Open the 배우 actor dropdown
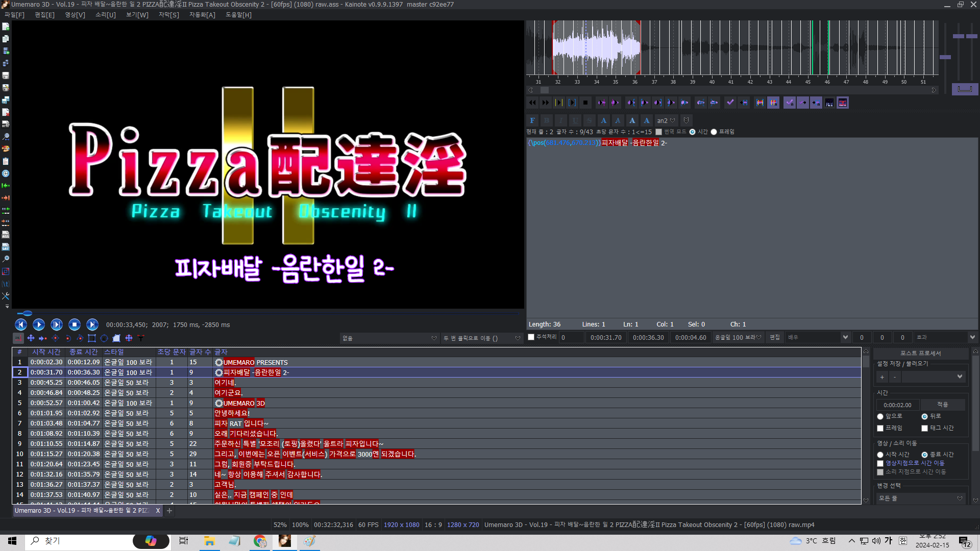The width and height of the screenshot is (980, 551). click(818, 337)
